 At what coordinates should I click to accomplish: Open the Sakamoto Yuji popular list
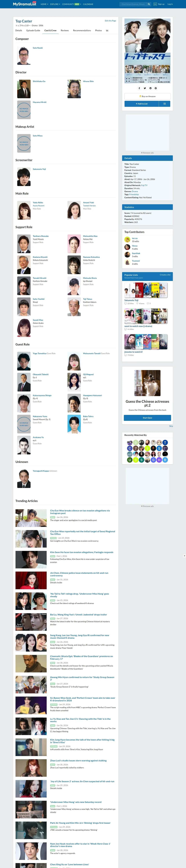131,300
